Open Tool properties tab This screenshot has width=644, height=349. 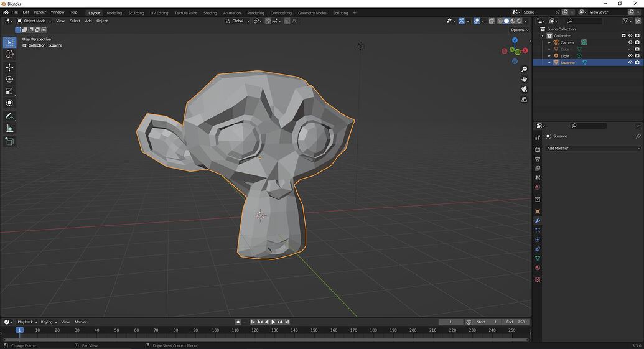(x=538, y=137)
